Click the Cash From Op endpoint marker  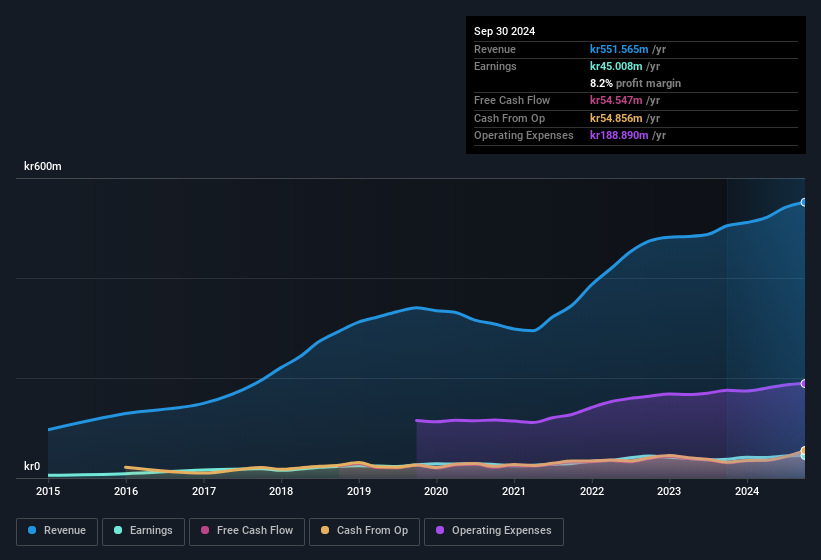point(804,451)
